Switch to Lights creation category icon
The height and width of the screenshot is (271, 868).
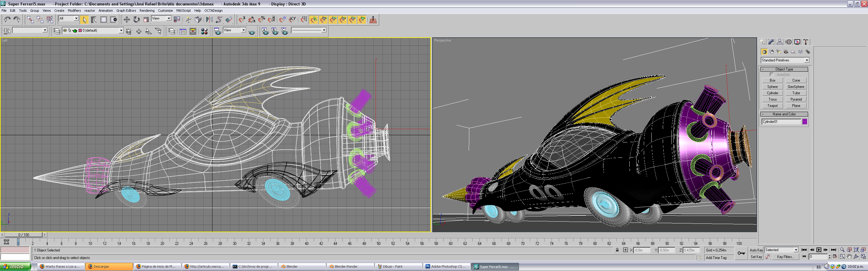(779, 52)
